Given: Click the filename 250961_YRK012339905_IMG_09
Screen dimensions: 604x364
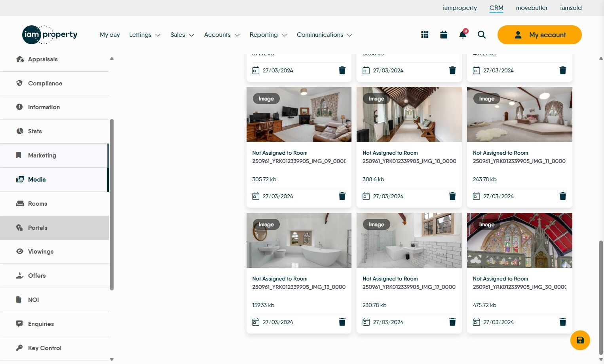Looking at the screenshot, I should point(299,161).
